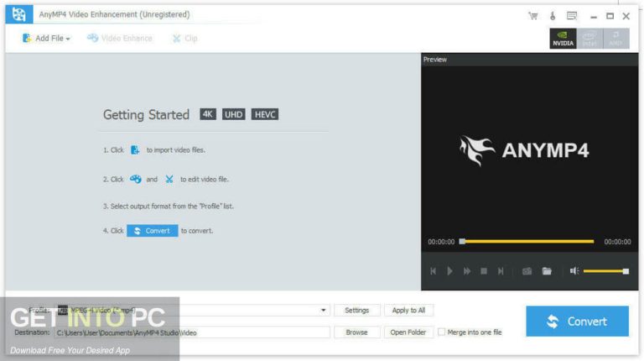The height and width of the screenshot is (361, 644).
Task: Take a snapshot with camera icon
Action: click(x=527, y=271)
